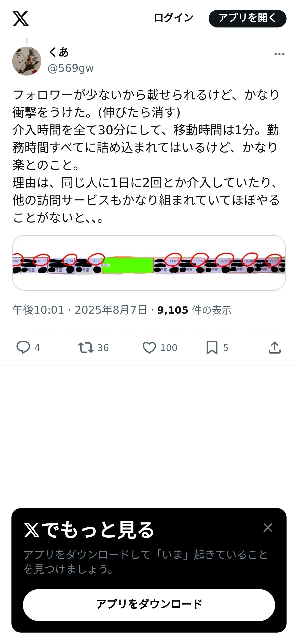Viewport: 298px width, 644px height.
Task: Open the three-dot more options menu
Action: pos(279,54)
